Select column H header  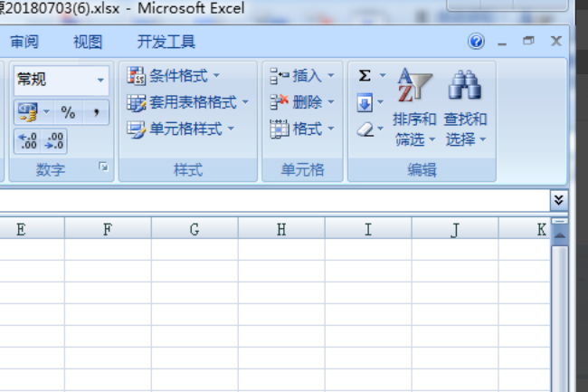click(281, 229)
